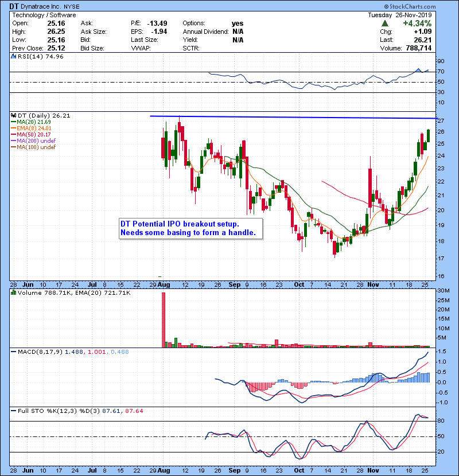459x476 pixels.
Task: Click the Yield N/A value
Action: (x=238, y=40)
